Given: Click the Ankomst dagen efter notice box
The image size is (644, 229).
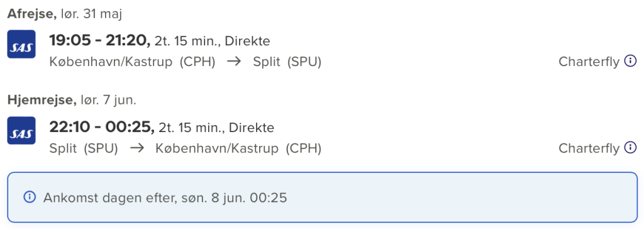Looking at the screenshot, I should point(323,198).
